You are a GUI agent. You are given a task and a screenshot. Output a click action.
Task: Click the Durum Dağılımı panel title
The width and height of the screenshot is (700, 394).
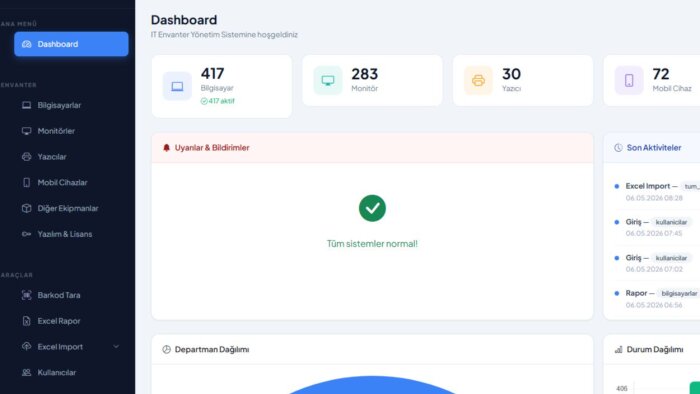point(655,349)
